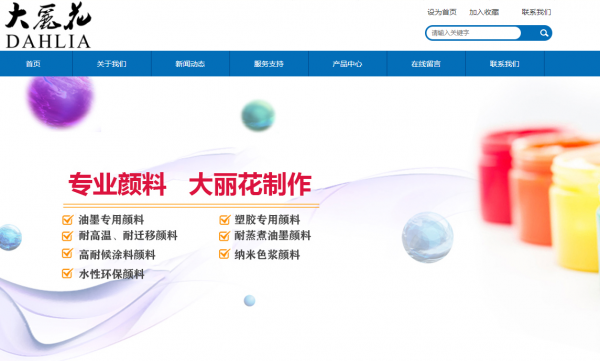Click checkmark icon beside 纳米色浆颜料

point(225,254)
